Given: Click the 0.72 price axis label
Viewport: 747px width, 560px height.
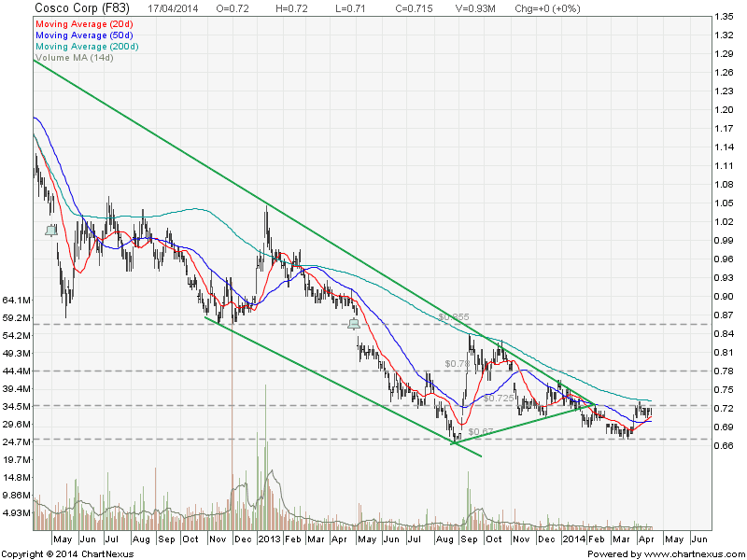Looking at the screenshot, I should 724,408.
